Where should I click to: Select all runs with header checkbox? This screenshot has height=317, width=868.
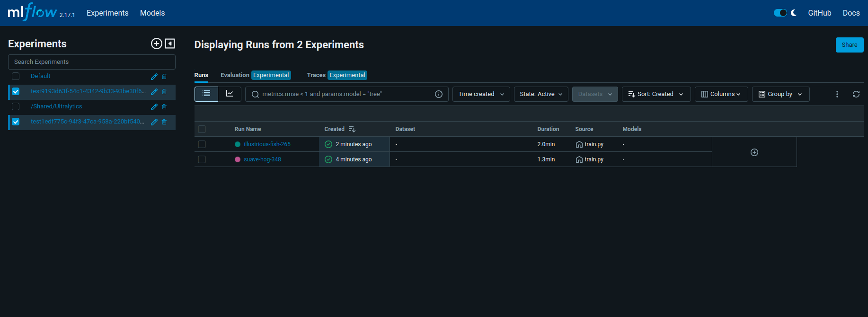(x=202, y=129)
